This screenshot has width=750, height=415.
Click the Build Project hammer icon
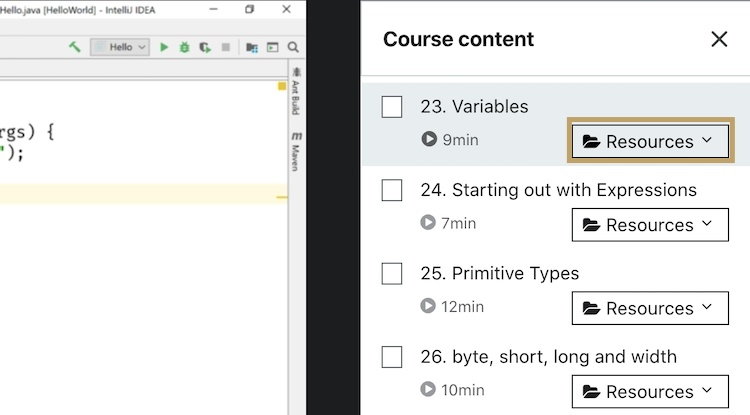[x=74, y=47]
